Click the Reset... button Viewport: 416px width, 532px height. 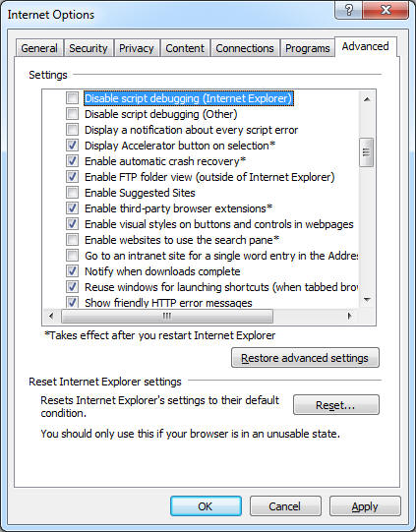(x=336, y=405)
